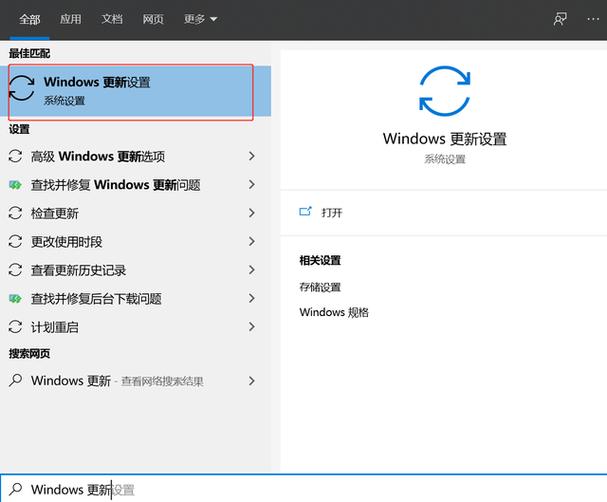607x502 pixels.
Task: Click the sync icon beside 查看更新历史记录
Action: 15,270
